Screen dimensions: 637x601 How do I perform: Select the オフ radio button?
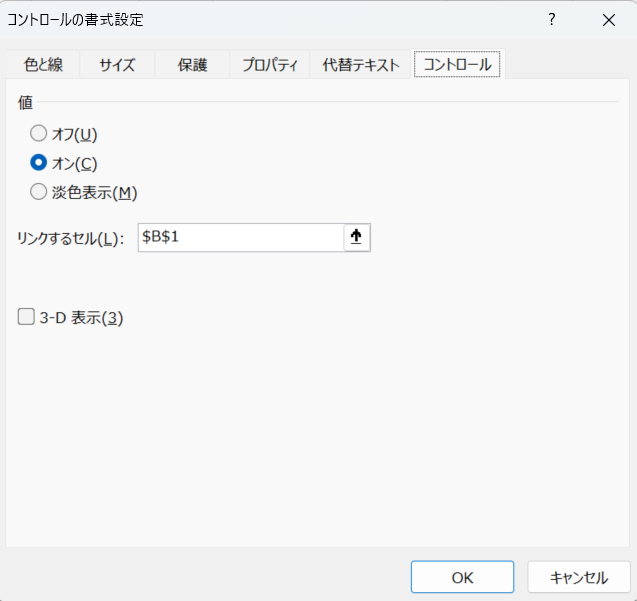click(x=39, y=133)
